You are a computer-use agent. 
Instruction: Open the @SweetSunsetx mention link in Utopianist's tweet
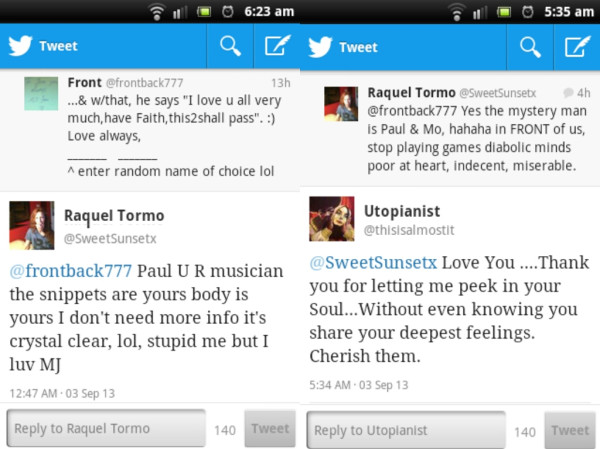click(x=373, y=263)
